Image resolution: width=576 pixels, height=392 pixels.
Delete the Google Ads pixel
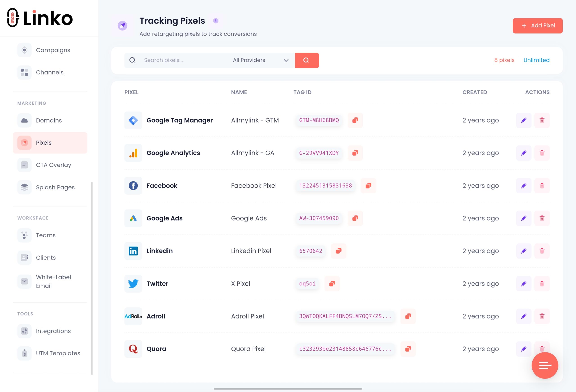click(x=542, y=218)
